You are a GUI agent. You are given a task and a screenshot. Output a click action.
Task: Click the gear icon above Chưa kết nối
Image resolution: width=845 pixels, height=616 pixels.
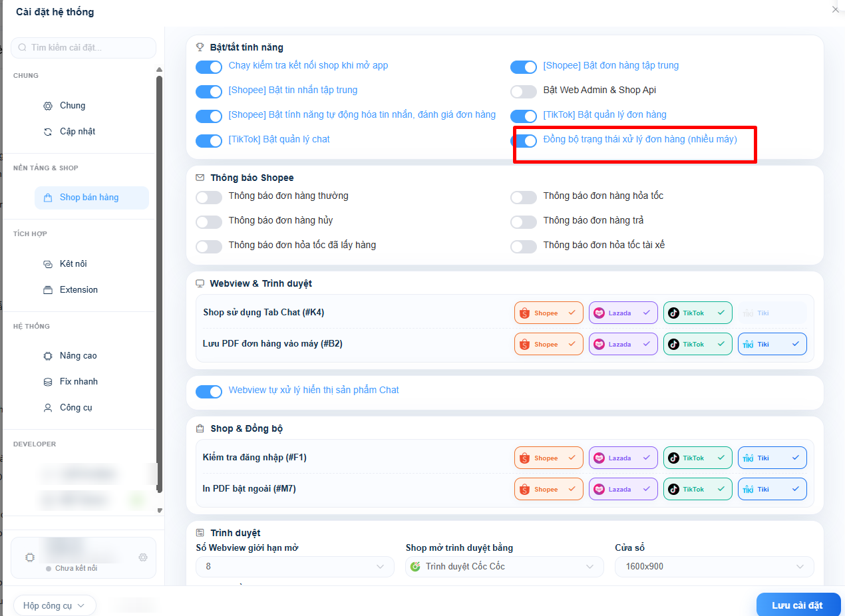(x=143, y=557)
